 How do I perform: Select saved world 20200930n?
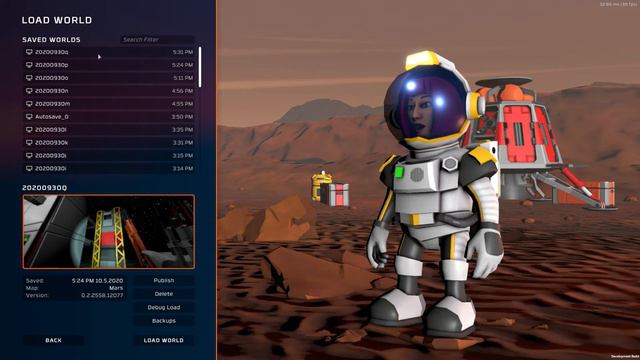tap(109, 91)
